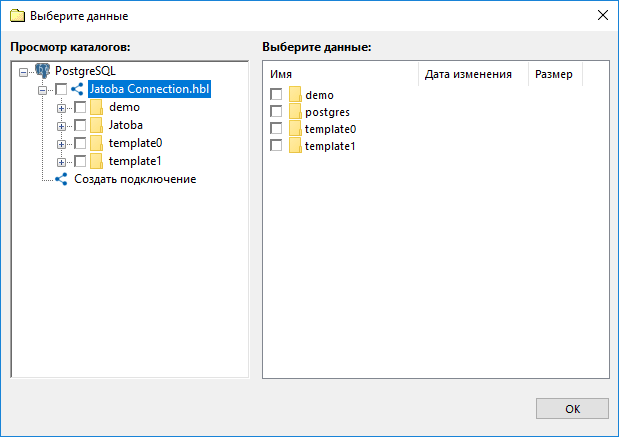
Task: Click the template0 folder icon in the right list
Action: [x=295, y=129]
